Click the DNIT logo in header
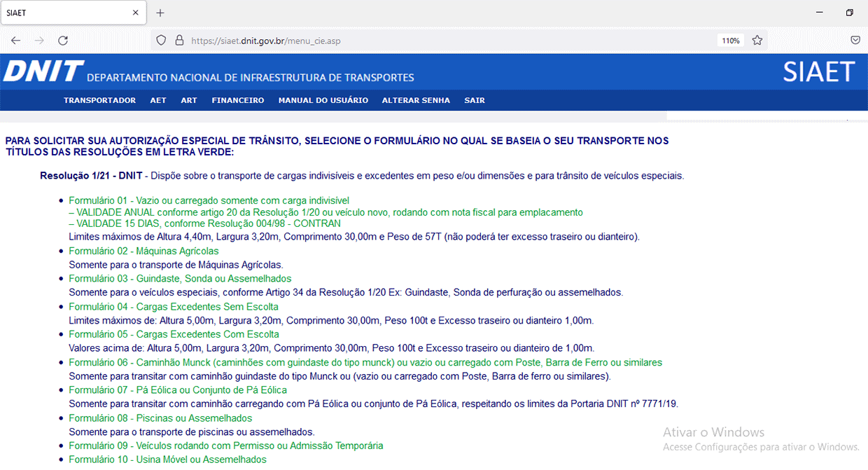This screenshot has height=470, width=868. (x=43, y=71)
